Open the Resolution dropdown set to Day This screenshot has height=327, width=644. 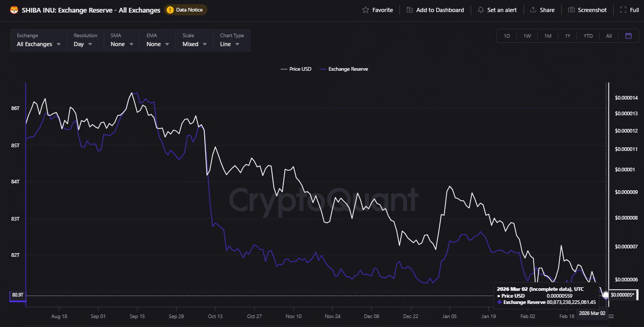pyautogui.click(x=83, y=44)
